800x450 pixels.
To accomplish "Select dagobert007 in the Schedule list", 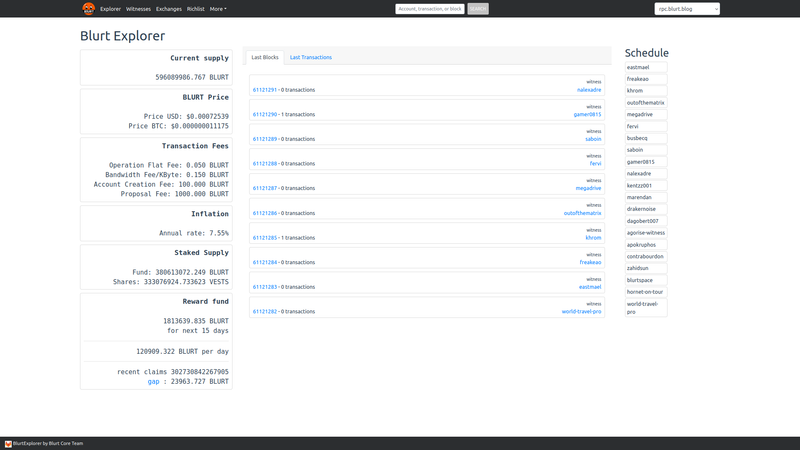I will (x=646, y=221).
